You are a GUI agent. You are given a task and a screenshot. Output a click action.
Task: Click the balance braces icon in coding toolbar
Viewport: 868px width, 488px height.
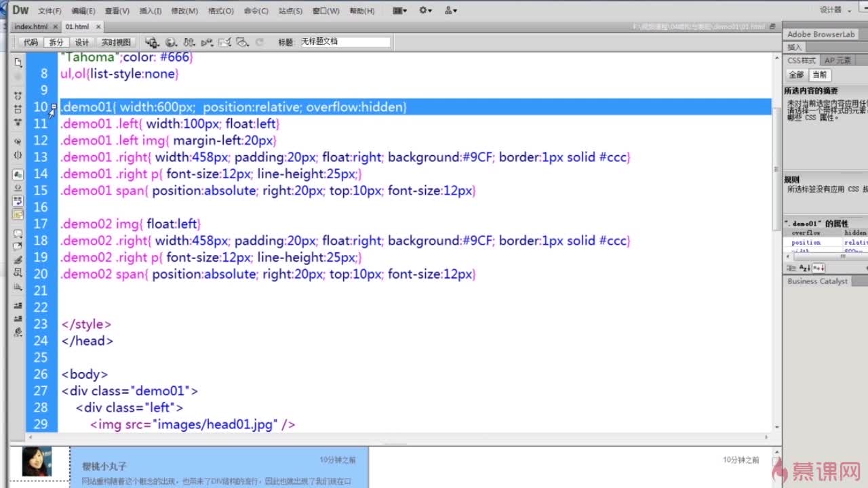(x=18, y=156)
